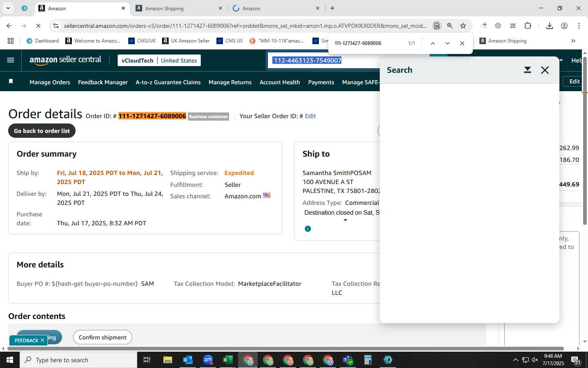588x368 pixels.
Task: Open the vCloudTech United States marketplace switcher
Action: coord(159,61)
